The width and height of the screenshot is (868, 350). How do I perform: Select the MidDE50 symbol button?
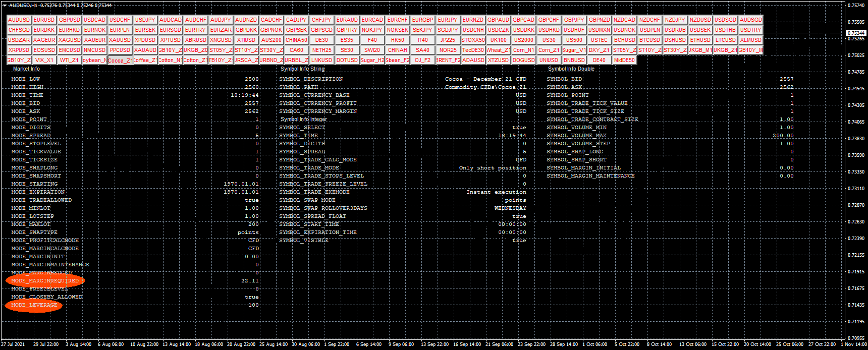click(x=625, y=60)
